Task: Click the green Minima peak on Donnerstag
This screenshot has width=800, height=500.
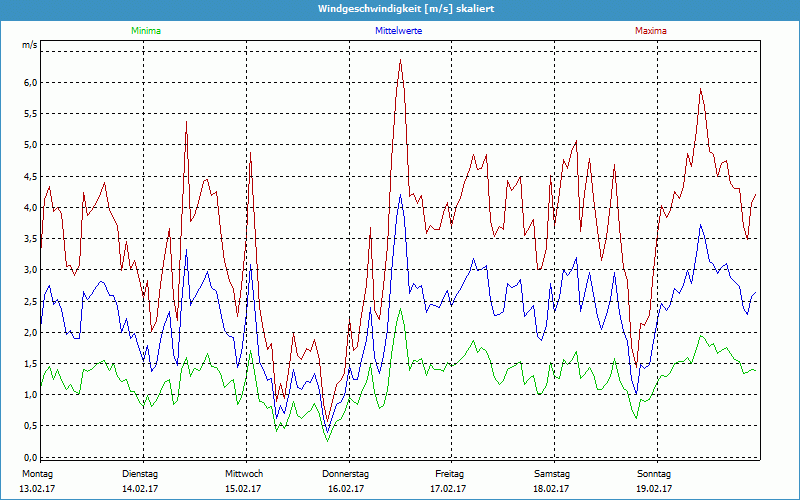Action: (x=401, y=309)
